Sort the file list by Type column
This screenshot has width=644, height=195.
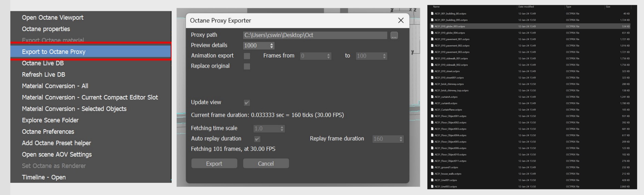569,7
